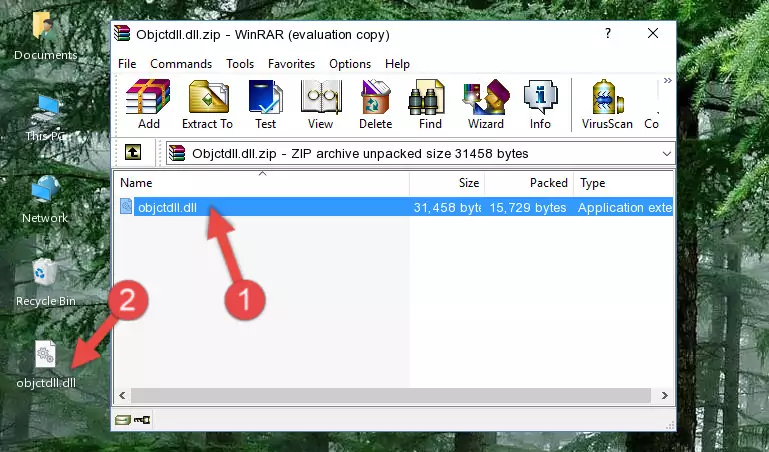Select the Recycle Bin desktop icon
This screenshot has width=769, height=452.
46,282
